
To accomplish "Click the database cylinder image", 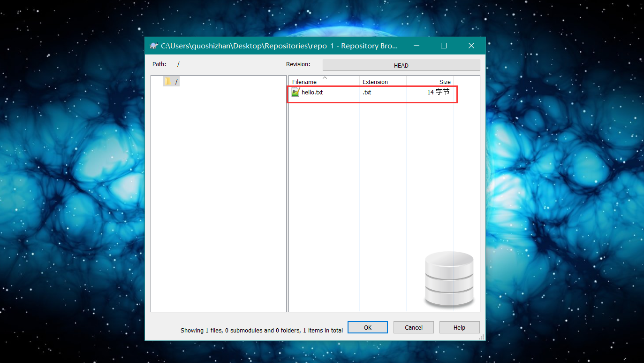I will click(449, 280).
